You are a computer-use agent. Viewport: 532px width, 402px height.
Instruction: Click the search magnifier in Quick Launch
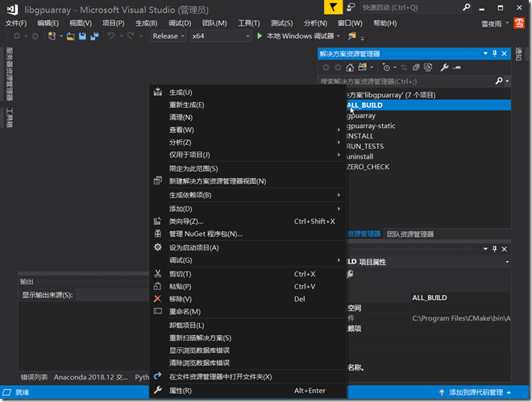pos(467,7)
